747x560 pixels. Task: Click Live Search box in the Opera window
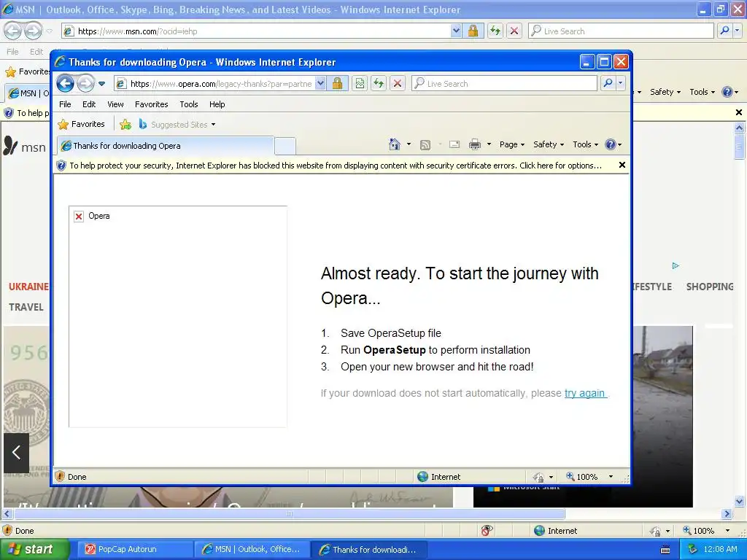[x=504, y=84]
